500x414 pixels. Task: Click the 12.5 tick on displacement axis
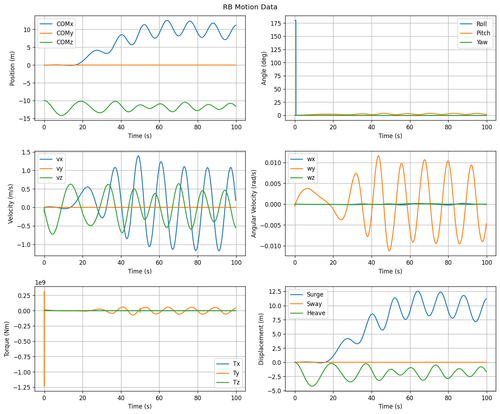276,292
